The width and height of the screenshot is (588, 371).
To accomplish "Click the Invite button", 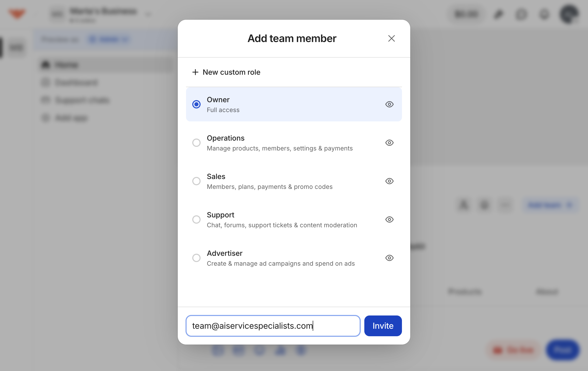I will [383, 326].
